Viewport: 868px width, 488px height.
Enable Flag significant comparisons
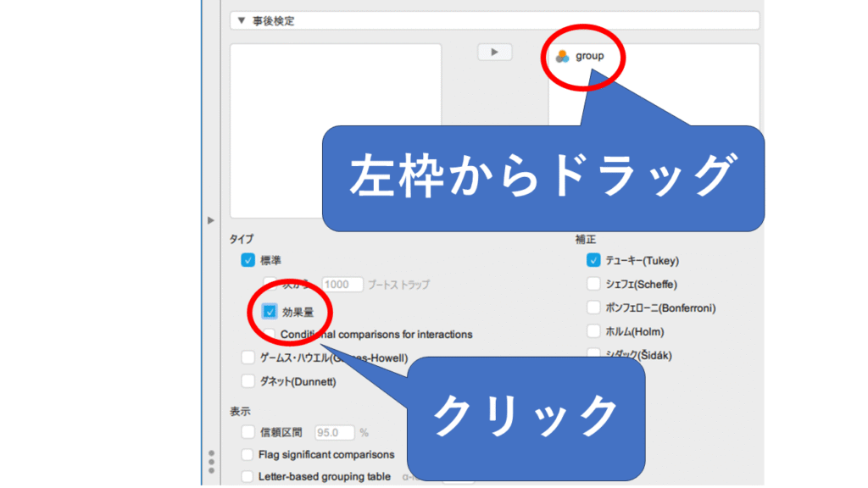[248, 455]
